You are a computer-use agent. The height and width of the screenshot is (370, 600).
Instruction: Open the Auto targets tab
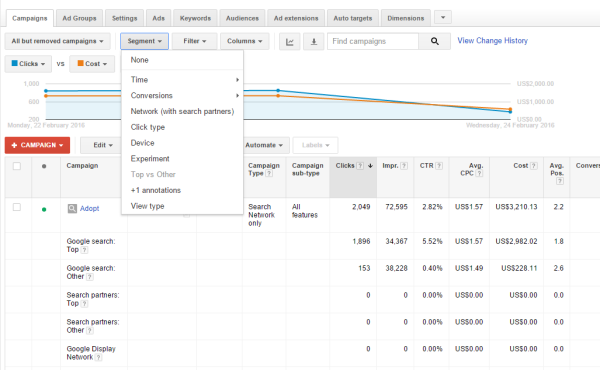(x=353, y=18)
